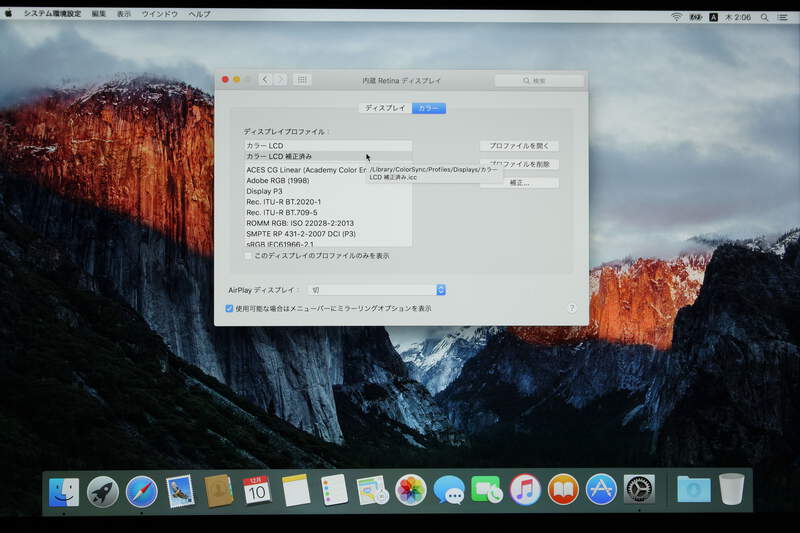Open App Store from the dock
Screen dimensions: 800x533
(601, 490)
